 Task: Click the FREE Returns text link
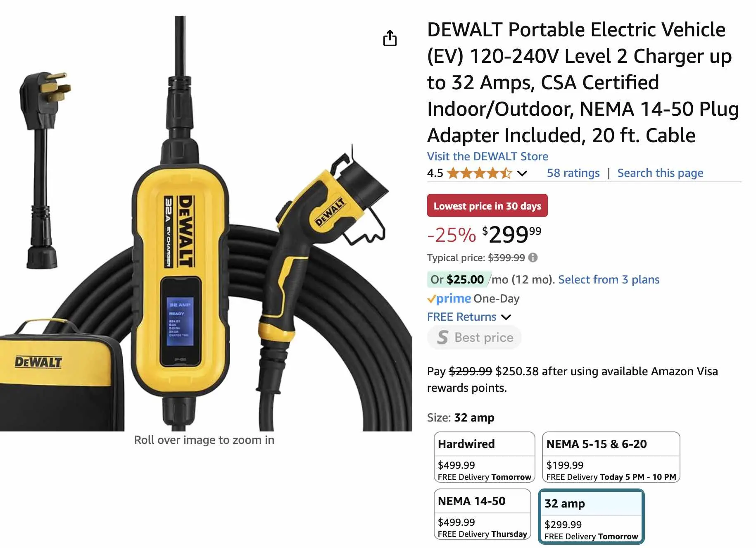(461, 317)
